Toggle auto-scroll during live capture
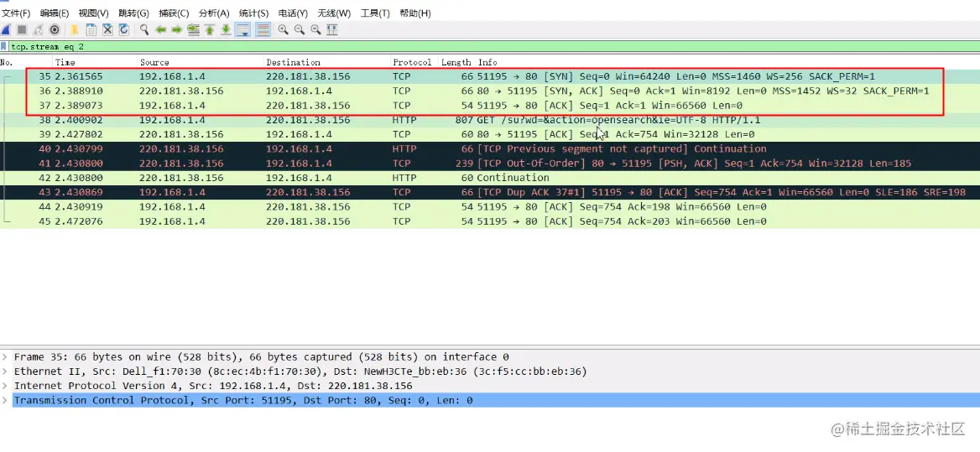This screenshot has width=980, height=452. coord(242,29)
